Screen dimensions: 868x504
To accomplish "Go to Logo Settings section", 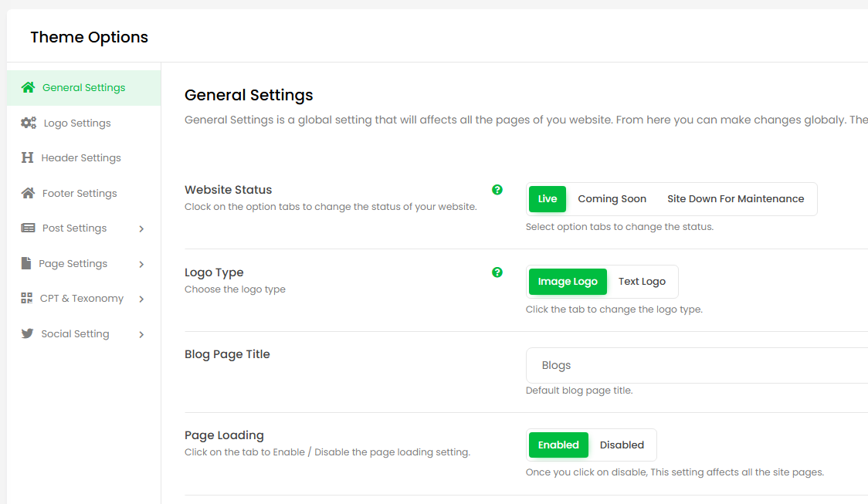I will click(x=77, y=123).
